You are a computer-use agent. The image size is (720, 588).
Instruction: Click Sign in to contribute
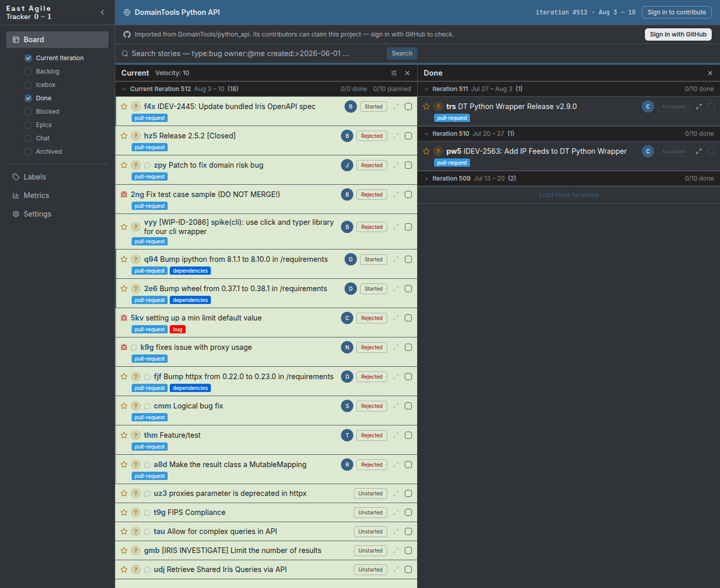click(677, 12)
